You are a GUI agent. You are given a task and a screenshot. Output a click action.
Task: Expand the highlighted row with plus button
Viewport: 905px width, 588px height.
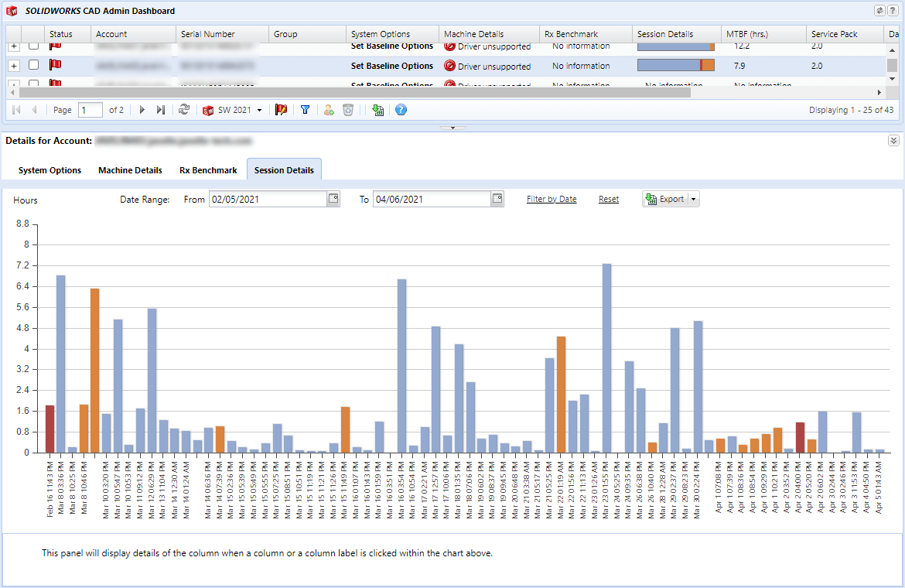point(13,66)
